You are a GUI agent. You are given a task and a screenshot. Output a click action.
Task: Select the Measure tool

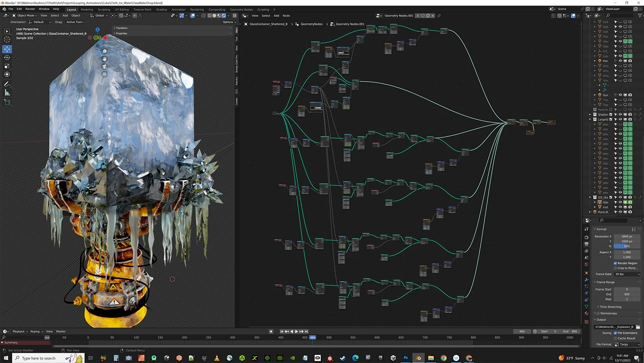point(7,93)
